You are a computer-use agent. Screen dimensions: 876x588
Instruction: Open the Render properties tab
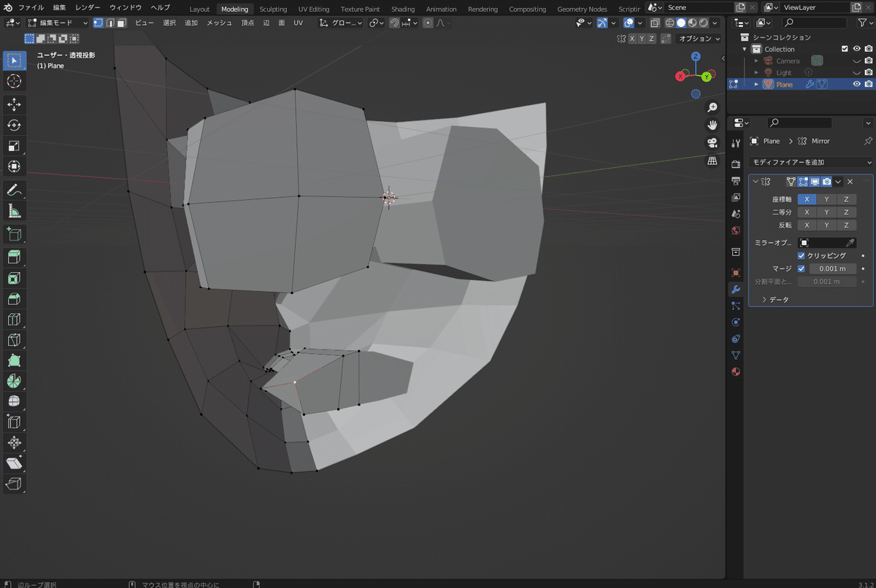[x=736, y=165]
